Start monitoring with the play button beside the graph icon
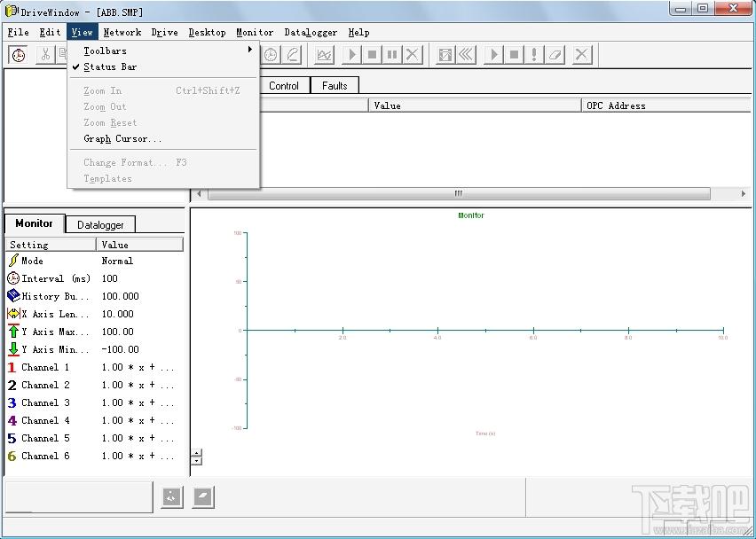This screenshot has height=539, width=756. coord(352,55)
